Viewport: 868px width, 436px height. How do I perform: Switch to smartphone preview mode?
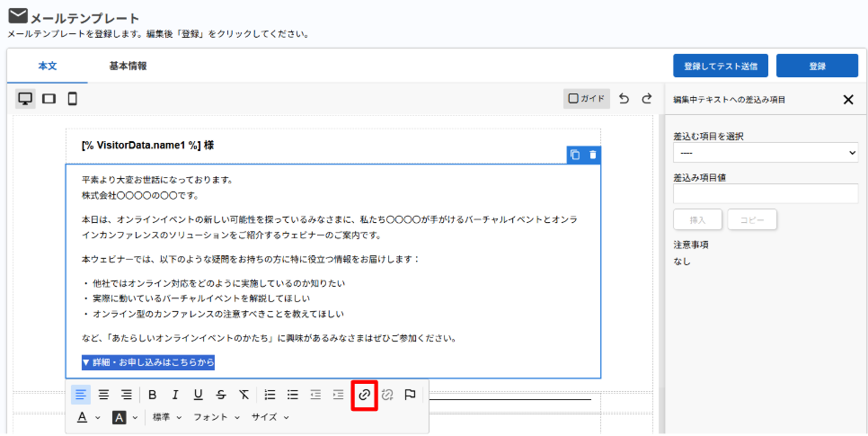point(72,99)
